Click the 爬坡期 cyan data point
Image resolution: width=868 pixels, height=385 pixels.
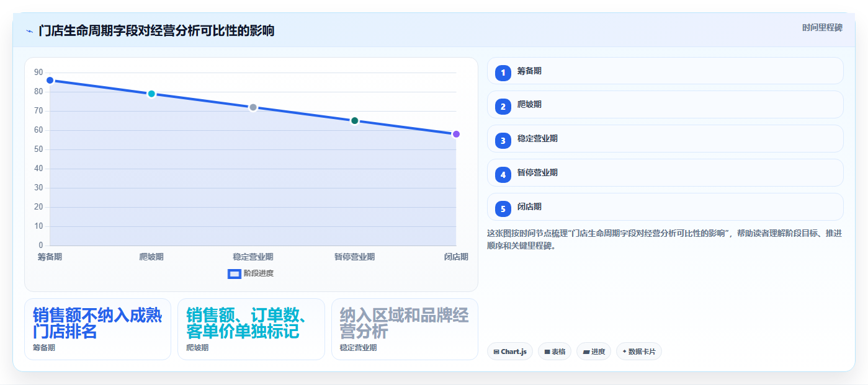click(151, 94)
